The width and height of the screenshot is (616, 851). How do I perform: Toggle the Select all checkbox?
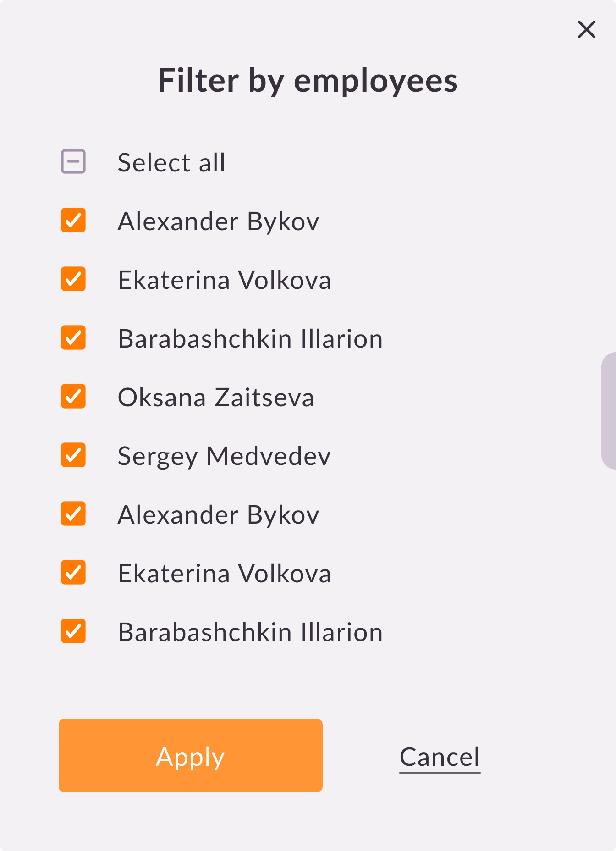(x=73, y=162)
